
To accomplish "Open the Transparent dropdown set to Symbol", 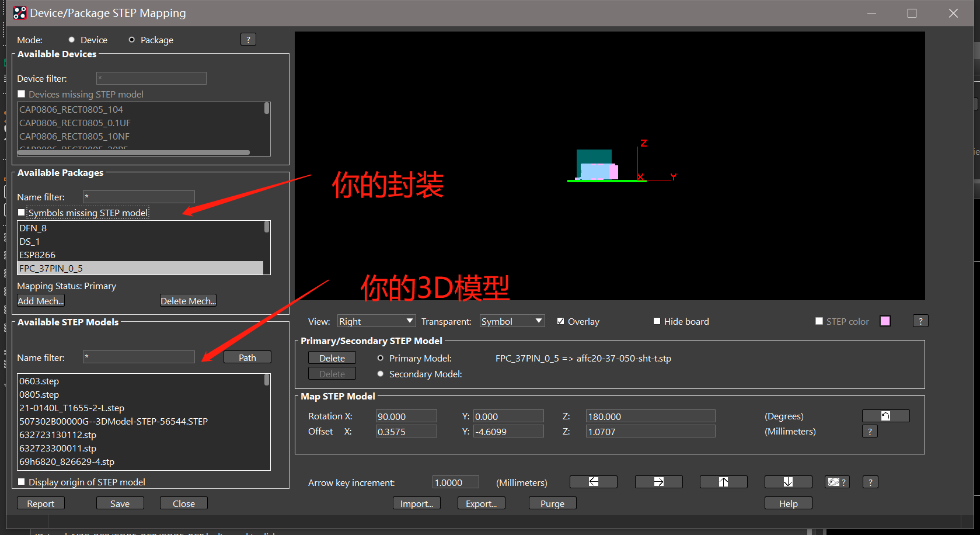I will coord(512,321).
